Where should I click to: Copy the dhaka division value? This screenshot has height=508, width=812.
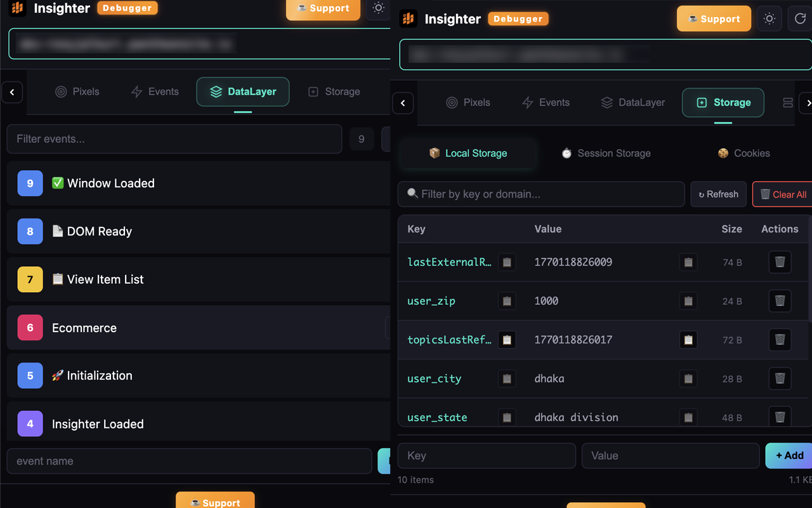(688, 417)
